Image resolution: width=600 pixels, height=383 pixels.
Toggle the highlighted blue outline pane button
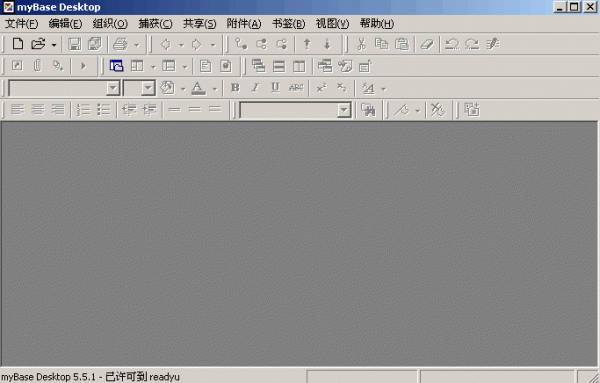116,66
